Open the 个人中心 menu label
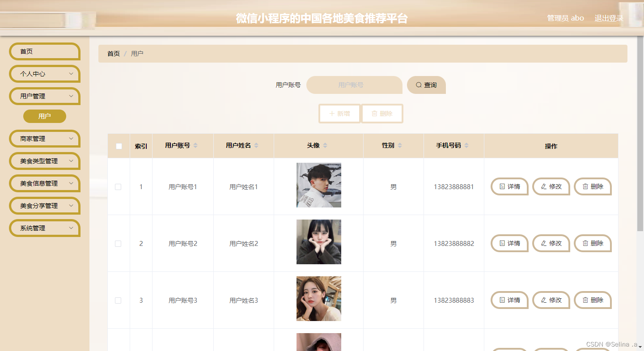 (x=33, y=74)
